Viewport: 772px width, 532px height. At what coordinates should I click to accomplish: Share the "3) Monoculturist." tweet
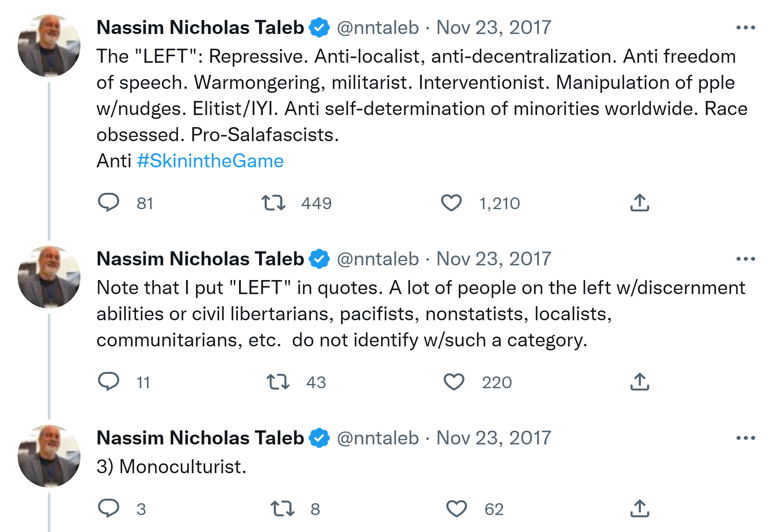[639, 508]
